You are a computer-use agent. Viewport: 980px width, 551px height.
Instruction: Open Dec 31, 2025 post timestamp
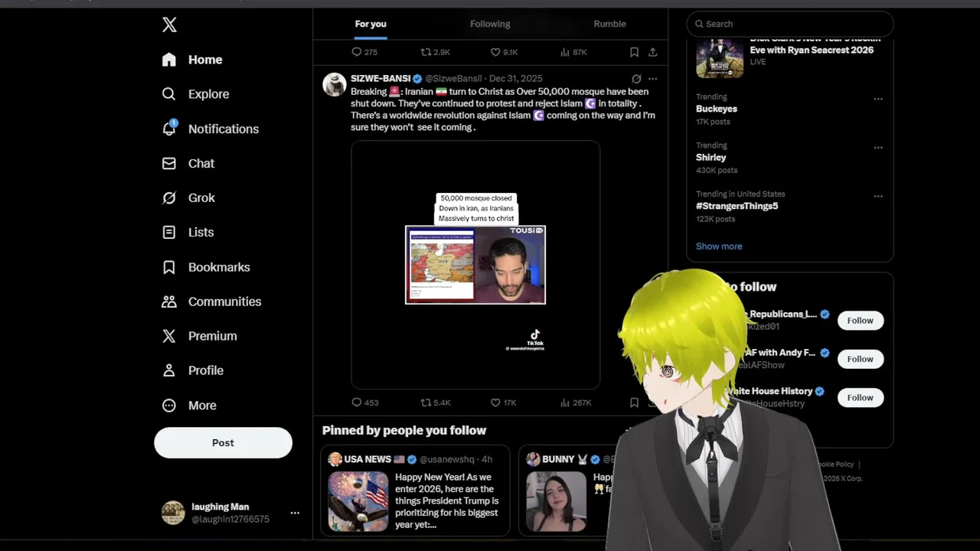point(516,79)
